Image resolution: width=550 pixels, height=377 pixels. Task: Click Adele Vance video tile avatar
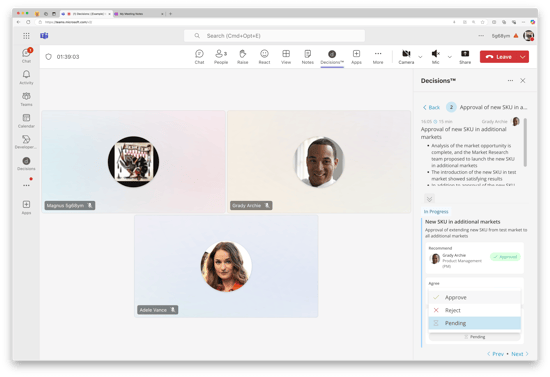click(226, 266)
